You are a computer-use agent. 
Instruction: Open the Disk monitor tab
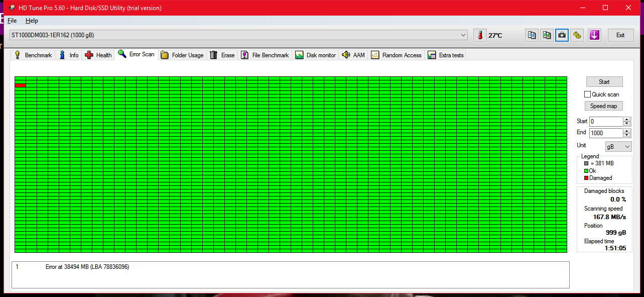(316, 55)
